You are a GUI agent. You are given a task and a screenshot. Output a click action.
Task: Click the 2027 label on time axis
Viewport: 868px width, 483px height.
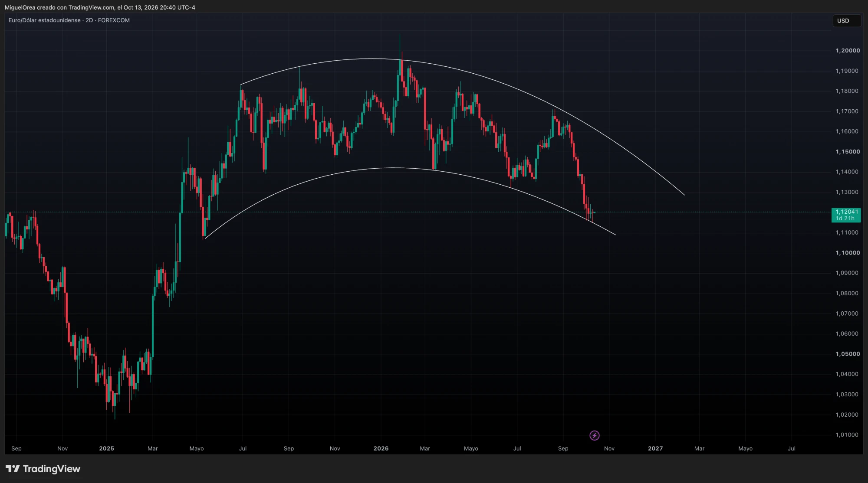point(655,448)
